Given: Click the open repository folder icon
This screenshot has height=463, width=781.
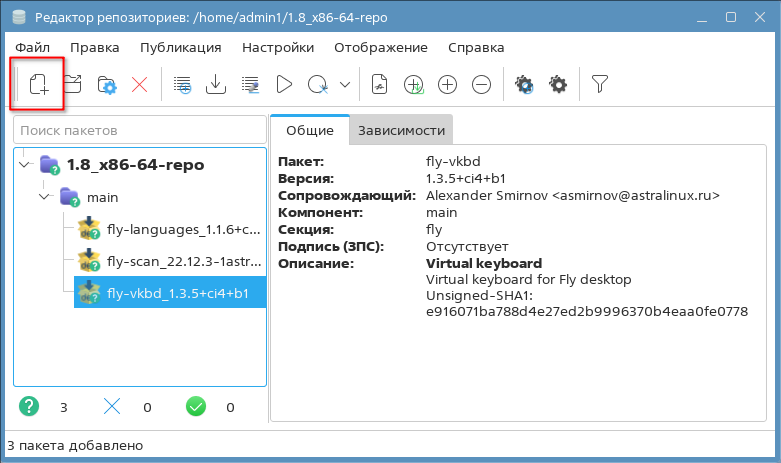Looking at the screenshot, I should 73,85.
